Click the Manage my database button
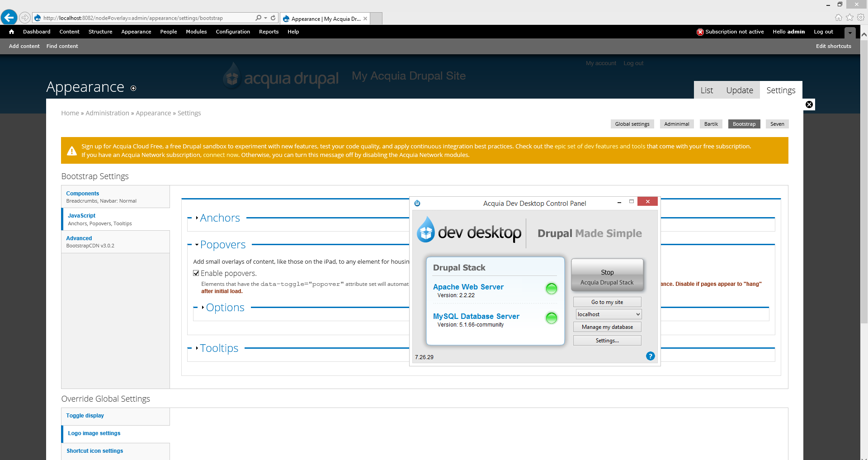 [x=607, y=327]
